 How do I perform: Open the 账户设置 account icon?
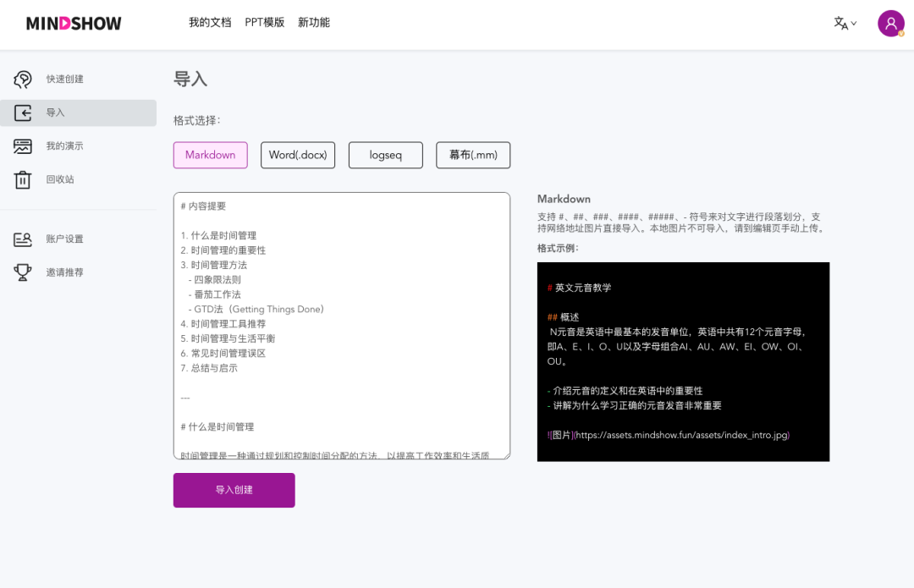coord(23,239)
